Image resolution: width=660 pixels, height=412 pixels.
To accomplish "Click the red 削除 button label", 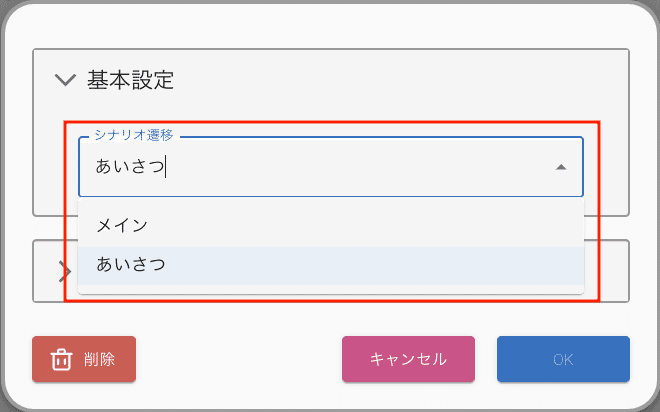I will (99, 359).
